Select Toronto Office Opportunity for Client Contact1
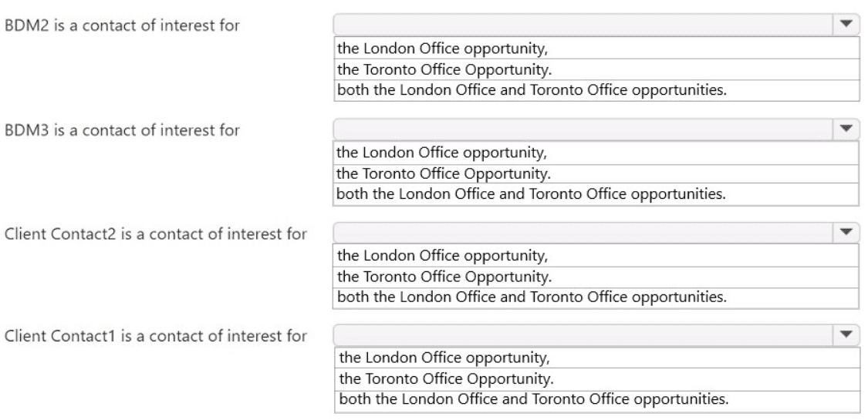Image resolution: width=868 pixels, height=420 pixels. [x=596, y=379]
